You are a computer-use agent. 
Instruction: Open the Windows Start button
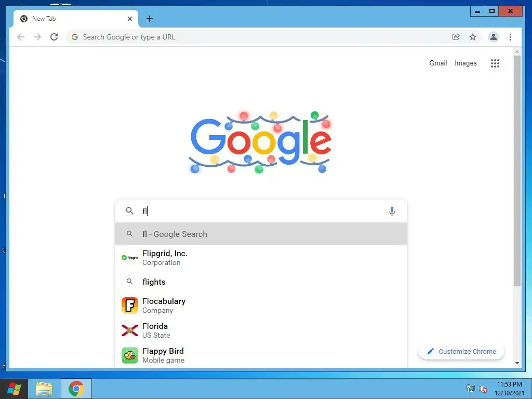coord(14,389)
